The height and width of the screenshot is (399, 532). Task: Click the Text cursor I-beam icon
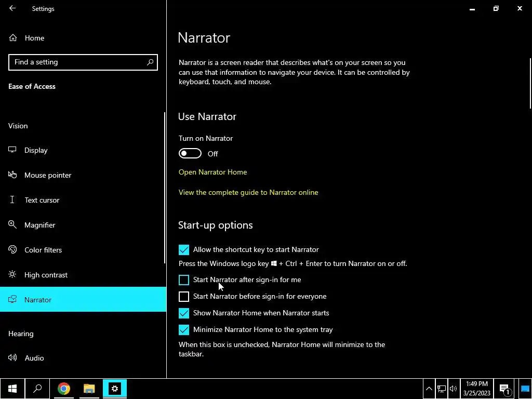[12, 200]
